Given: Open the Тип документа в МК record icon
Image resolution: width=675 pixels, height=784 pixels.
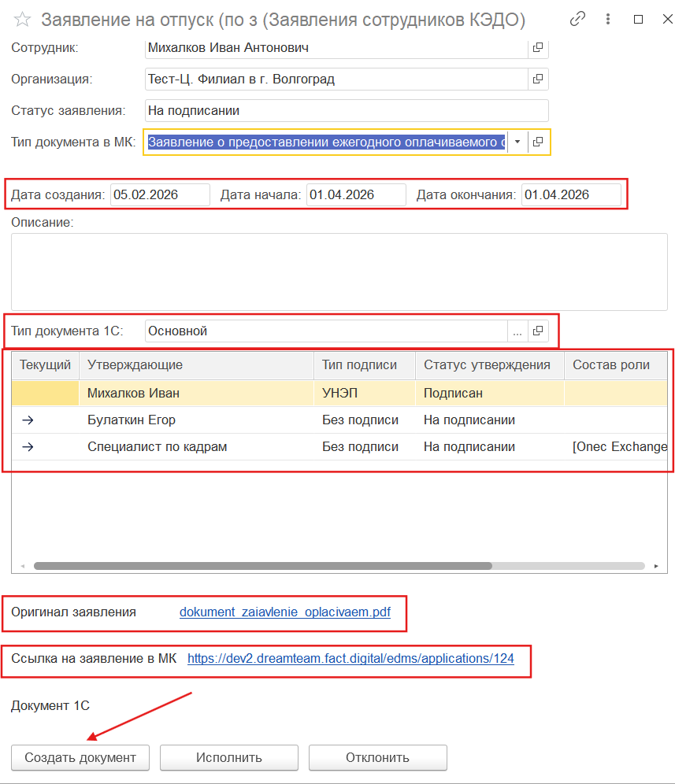Looking at the screenshot, I should pos(538,142).
